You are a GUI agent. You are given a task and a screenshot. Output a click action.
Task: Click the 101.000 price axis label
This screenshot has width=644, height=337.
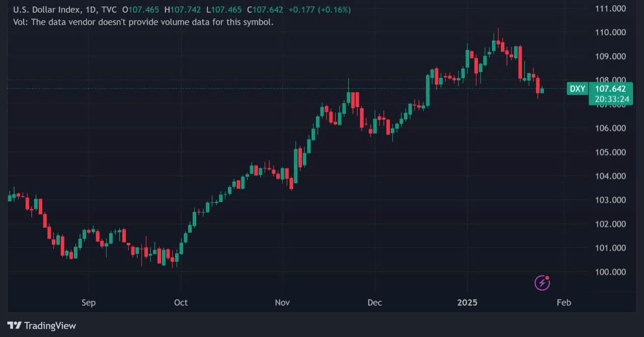click(x=610, y=248)
